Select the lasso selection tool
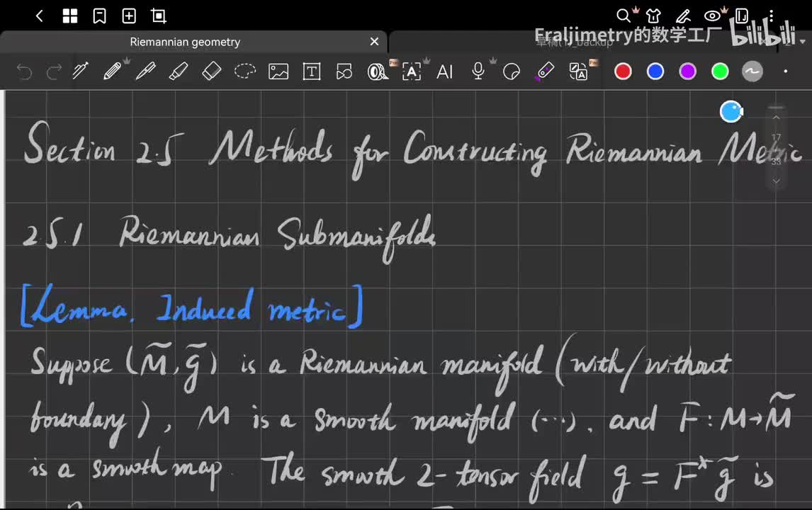 click(x=245, y=71)
